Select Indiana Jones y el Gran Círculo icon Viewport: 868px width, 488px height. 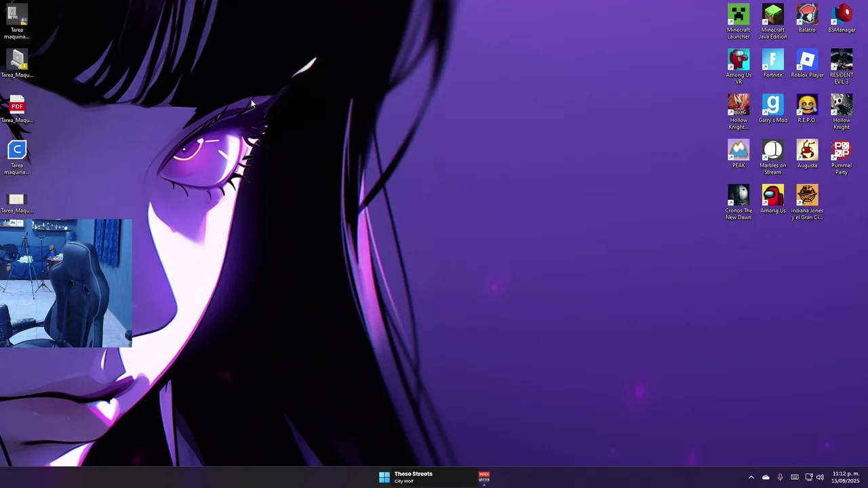tap(807, 203)
